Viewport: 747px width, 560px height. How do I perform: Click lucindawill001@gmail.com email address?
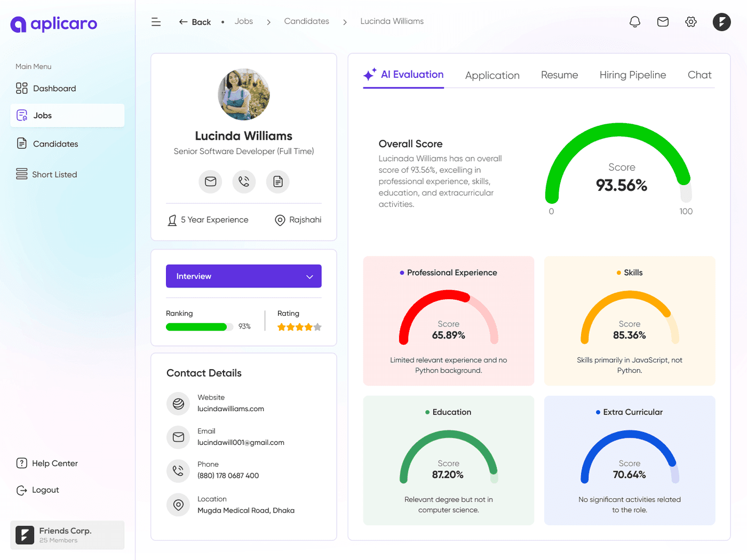tap(241, 443)
